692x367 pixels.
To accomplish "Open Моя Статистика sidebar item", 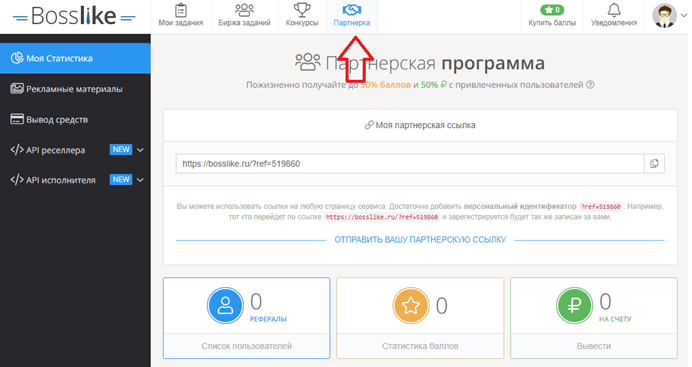I will (75, 58).
